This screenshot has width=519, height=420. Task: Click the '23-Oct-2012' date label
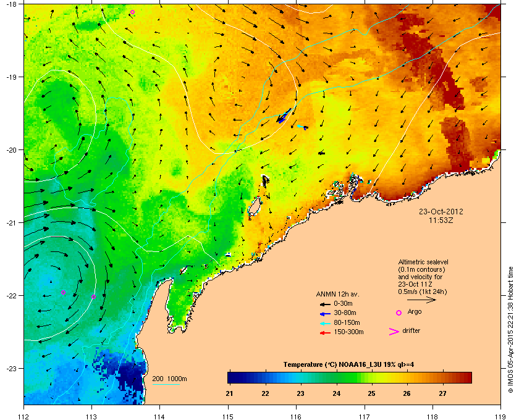click(x=441, y=212)
